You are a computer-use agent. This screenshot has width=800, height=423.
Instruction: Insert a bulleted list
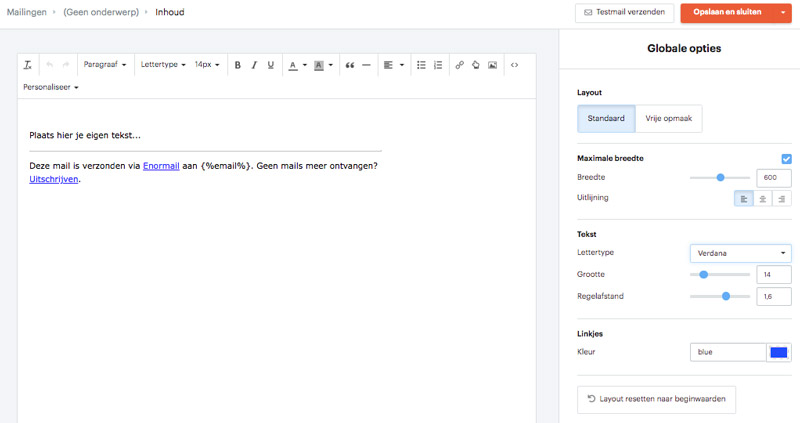coord(421,65)
